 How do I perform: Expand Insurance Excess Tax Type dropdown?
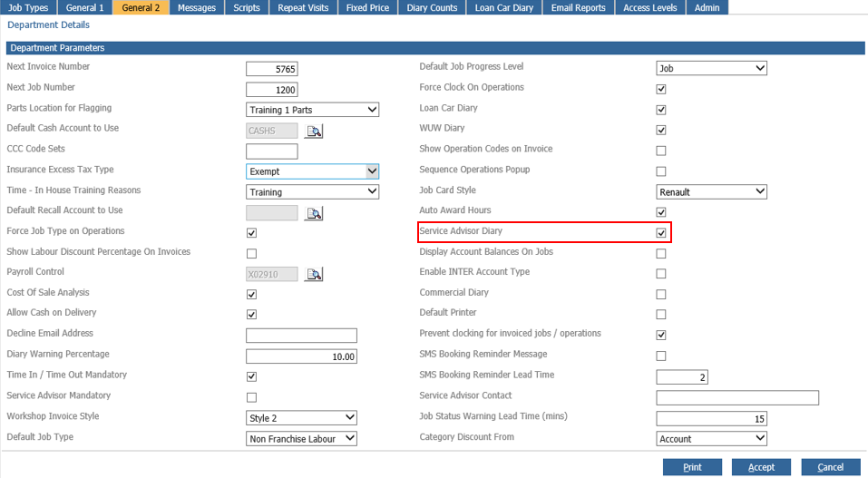pos(312,171)
